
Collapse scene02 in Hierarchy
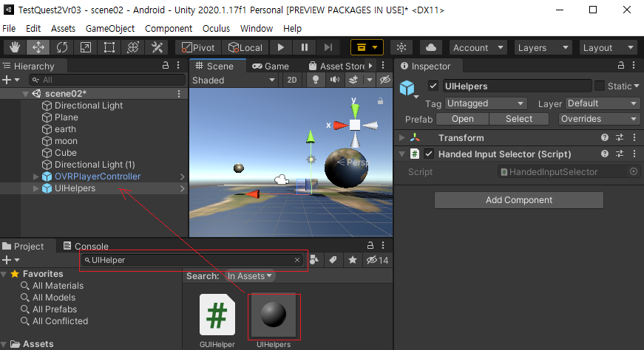pyautogui.click(x=25, y=94)
